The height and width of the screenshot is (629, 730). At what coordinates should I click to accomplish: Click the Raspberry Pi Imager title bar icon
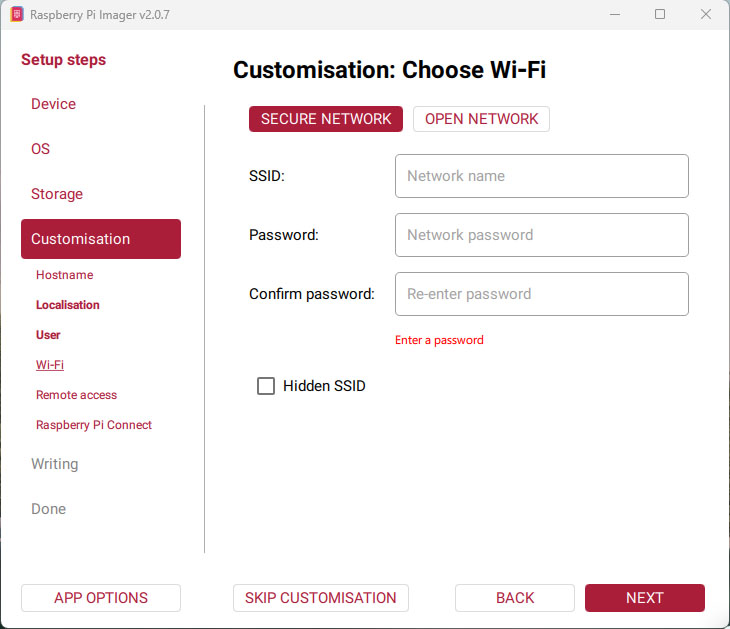click(17, 14)
